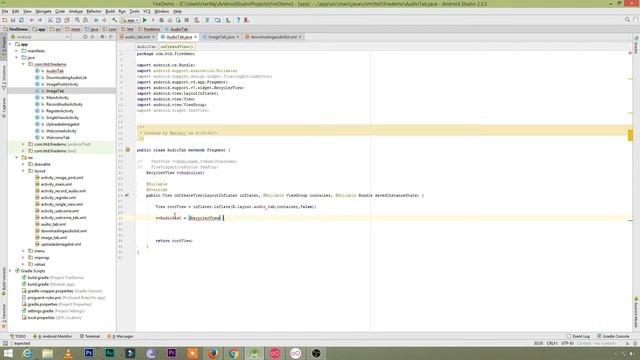Open app run configuration dropdown
The height and width of the screenshot is (360, 640).
coord(130,20)
